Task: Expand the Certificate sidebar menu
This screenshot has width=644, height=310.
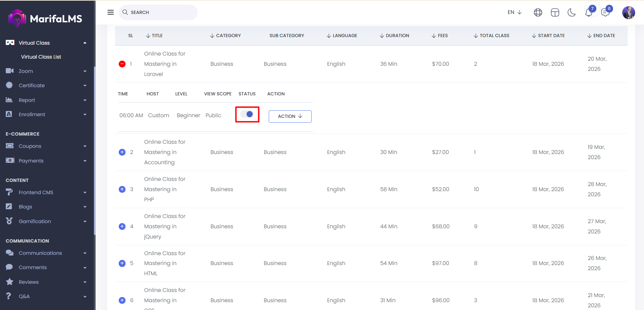Action: (46, 86)
